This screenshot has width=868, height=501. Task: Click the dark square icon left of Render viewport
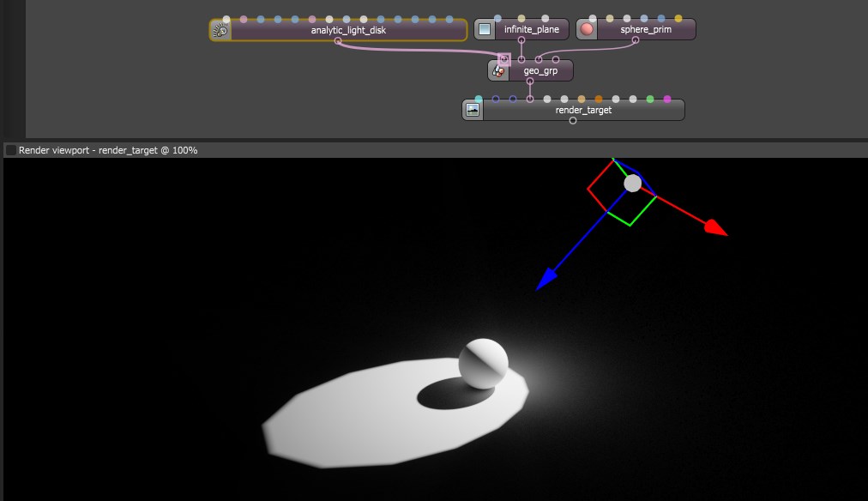pyautogui.click(x=10, y=150)
